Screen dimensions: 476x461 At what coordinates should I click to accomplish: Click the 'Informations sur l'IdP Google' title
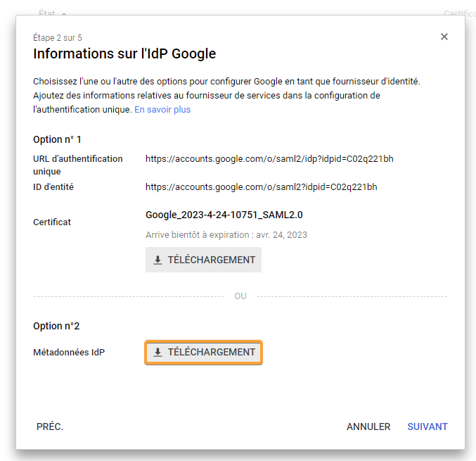pyautogui.click(x=124, y=53)
